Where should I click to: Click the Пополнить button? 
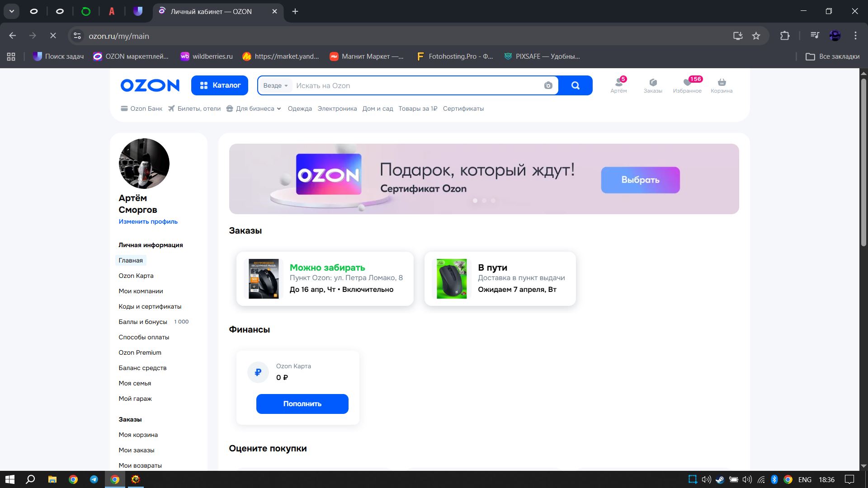[302, 404]
